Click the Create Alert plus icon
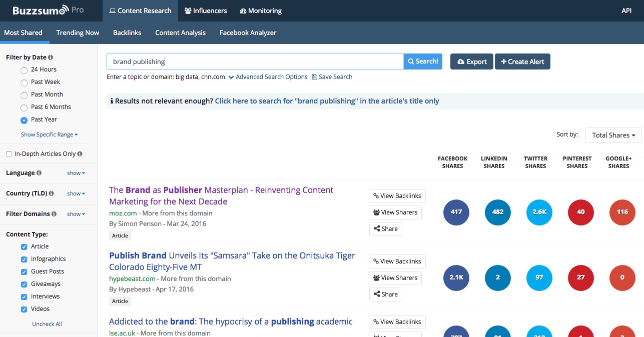The height and width of the screenshot is (337, 644). click(504, 61)
